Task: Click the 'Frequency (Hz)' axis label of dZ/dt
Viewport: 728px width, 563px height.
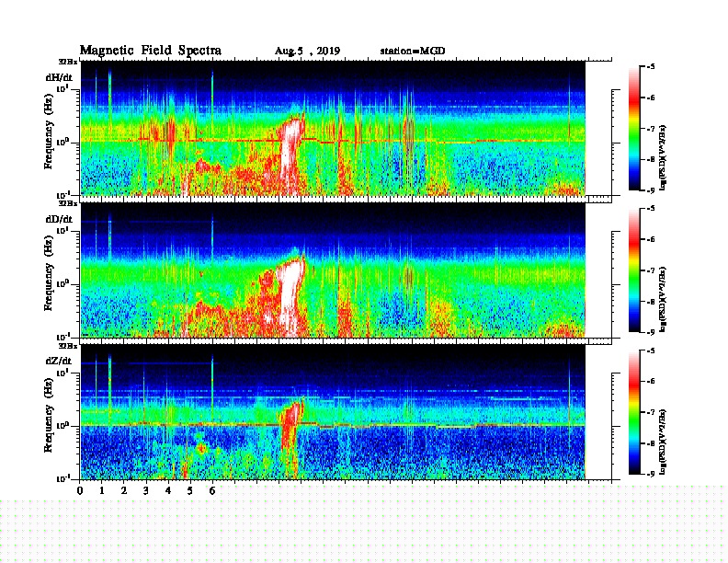Action: [x=49, y=416]
